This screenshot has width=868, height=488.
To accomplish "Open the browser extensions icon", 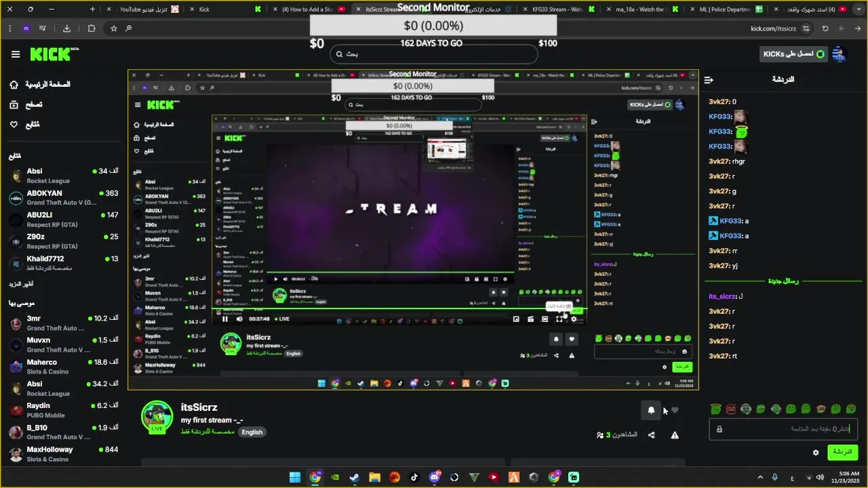I will (92, 28).
